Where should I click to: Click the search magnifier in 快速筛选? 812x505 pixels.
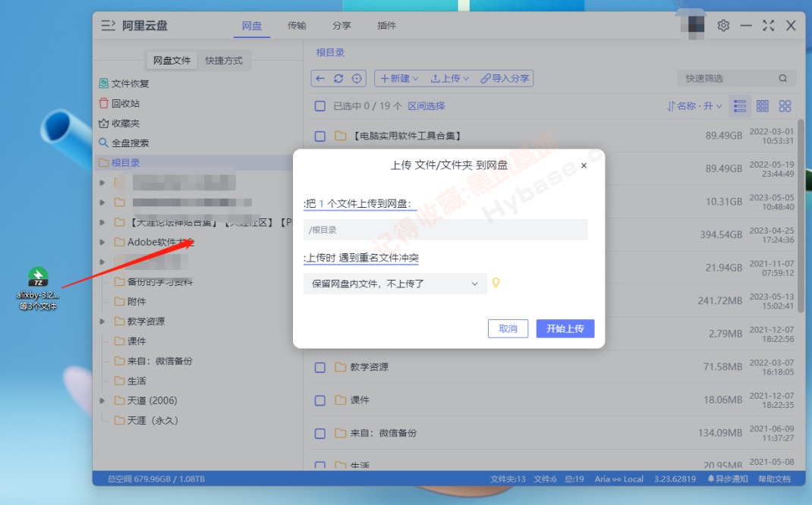(x=782, y=78)
